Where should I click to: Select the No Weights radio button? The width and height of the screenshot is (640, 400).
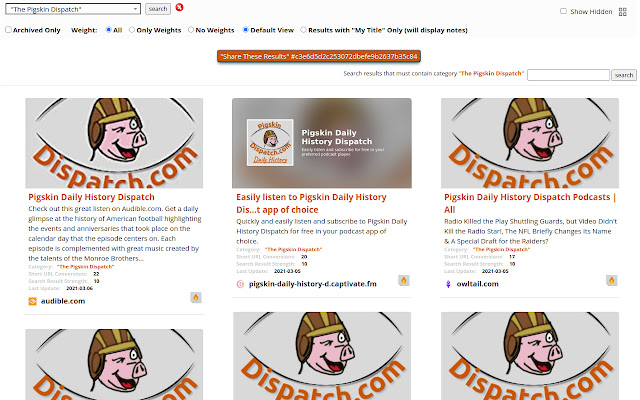189,30
